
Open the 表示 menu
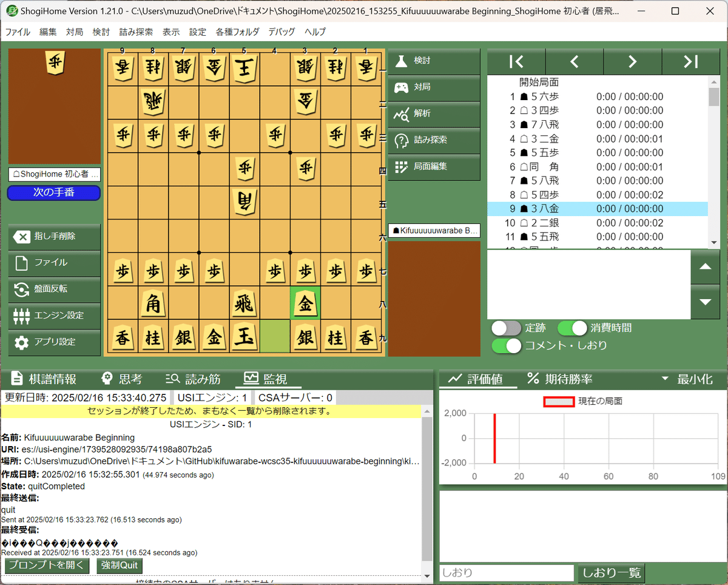coord(171,32)
